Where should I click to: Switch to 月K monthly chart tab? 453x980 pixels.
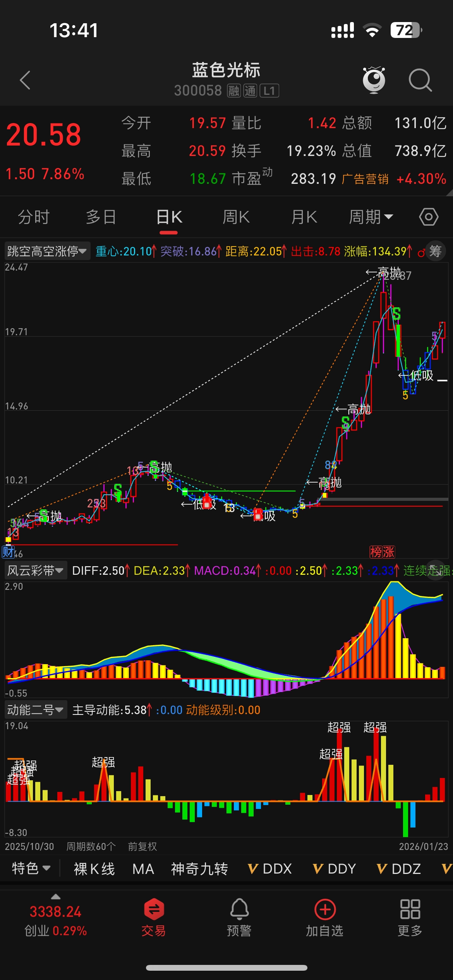coord(304,217)
